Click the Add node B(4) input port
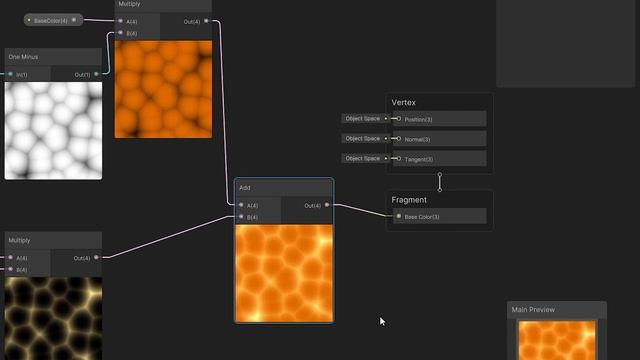 (241, 217)
